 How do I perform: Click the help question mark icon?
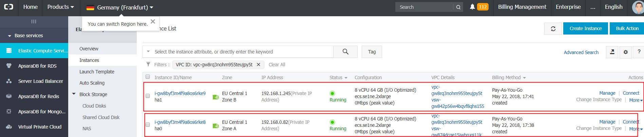click(639, 52)
